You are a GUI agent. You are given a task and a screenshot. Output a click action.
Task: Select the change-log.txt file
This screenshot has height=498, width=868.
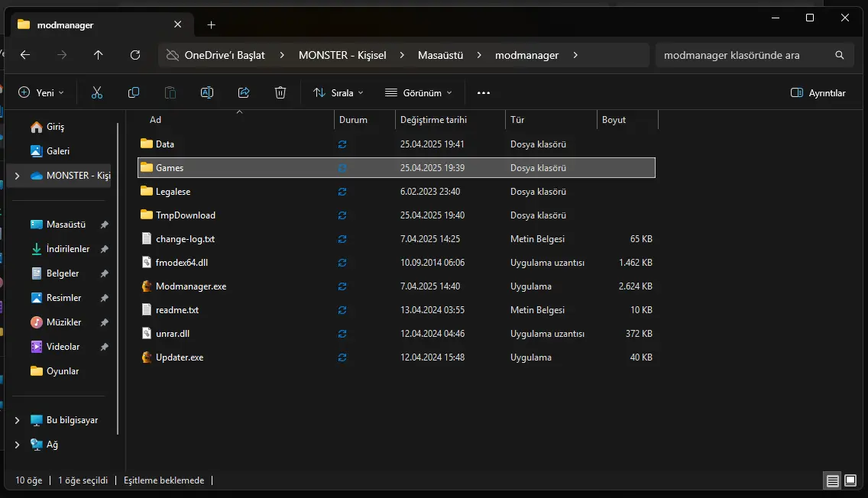pos(396,239)
